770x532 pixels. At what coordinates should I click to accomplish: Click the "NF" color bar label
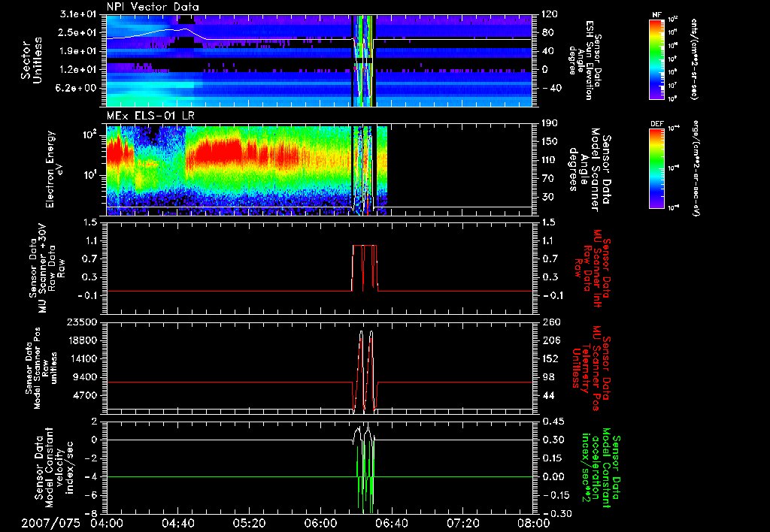click(x=657, y=15)
